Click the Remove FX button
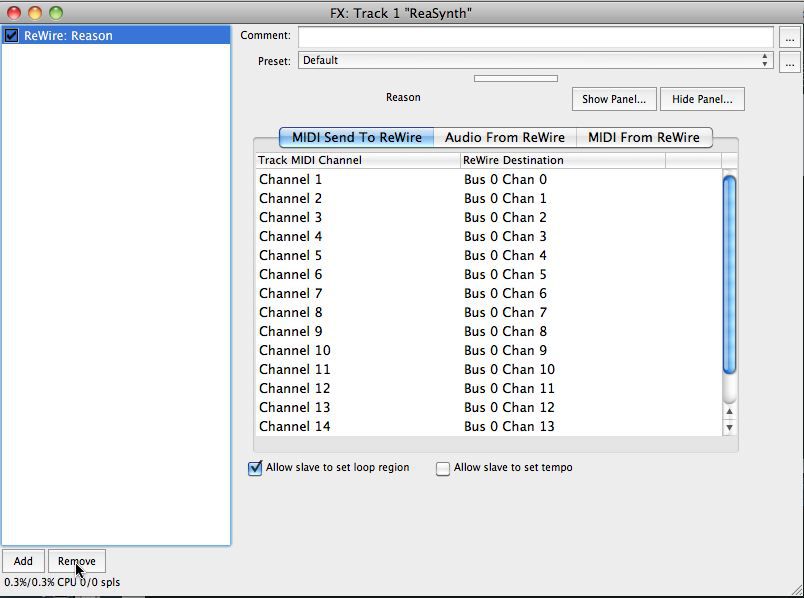The image size is (804, 598). [x=77, y=561]
